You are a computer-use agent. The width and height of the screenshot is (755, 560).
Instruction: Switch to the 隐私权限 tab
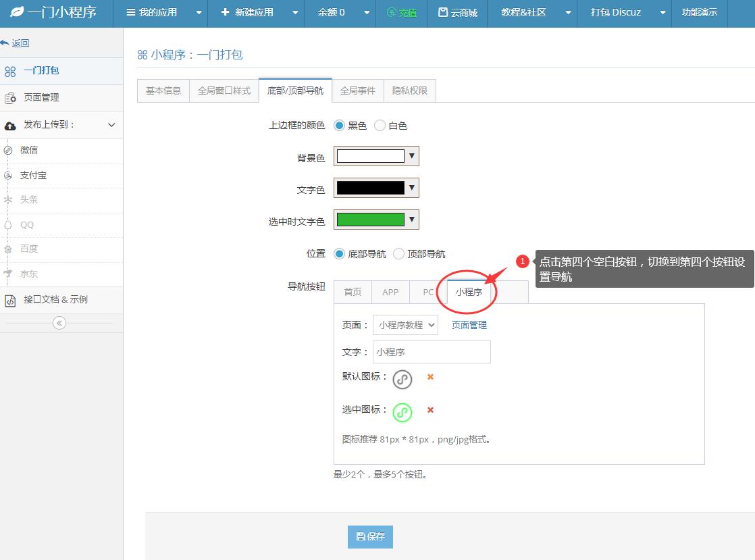[410, 91]
